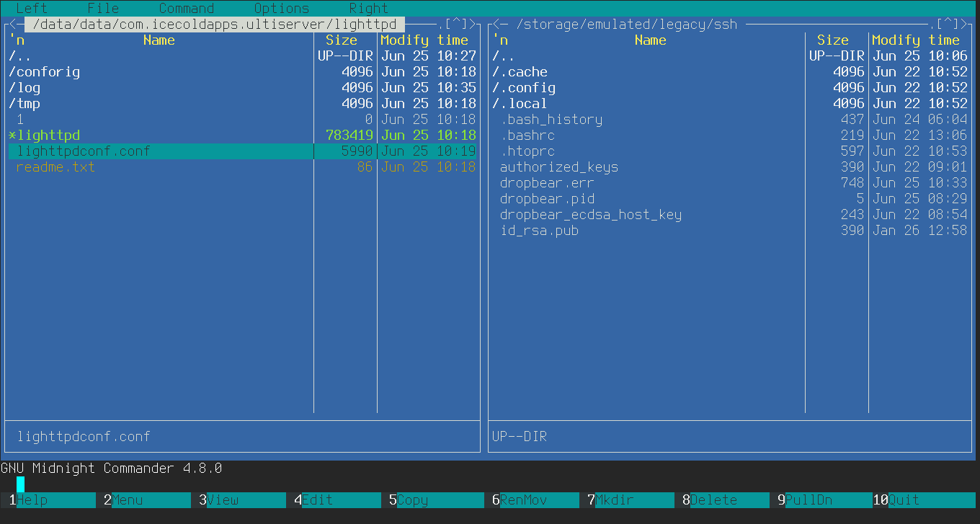Sort right panel by Modify time header
The width and height of the screenshot is (980, 524).
[915, 40]
